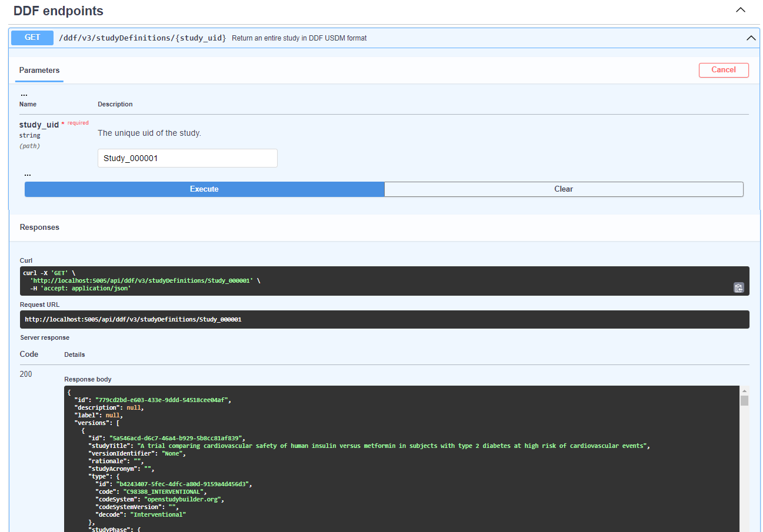Click the response body scroll-up arrow
The height and width of the screenshot is (532, 763).
point(744,390)
